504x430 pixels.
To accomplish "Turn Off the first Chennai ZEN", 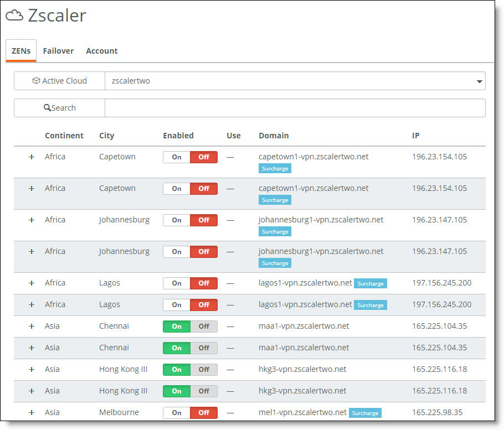I will click(x=204, y=327).
